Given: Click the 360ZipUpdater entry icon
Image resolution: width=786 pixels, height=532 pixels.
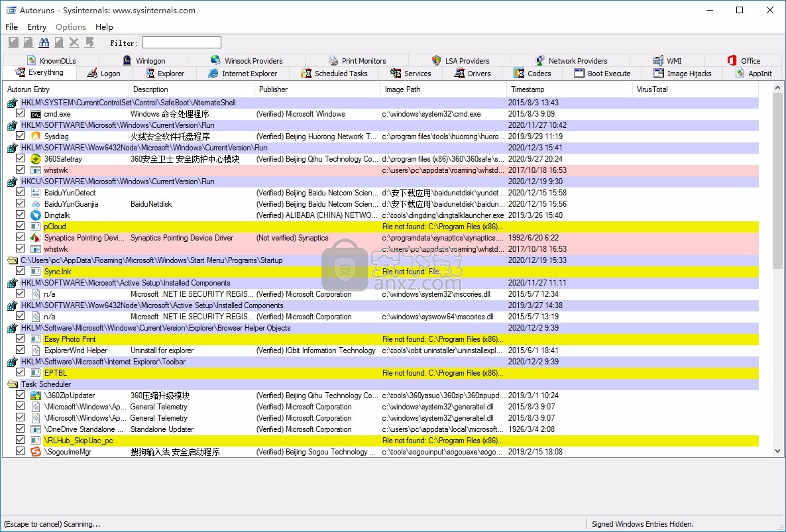Looking at the screenshot, I should (36, 396).
